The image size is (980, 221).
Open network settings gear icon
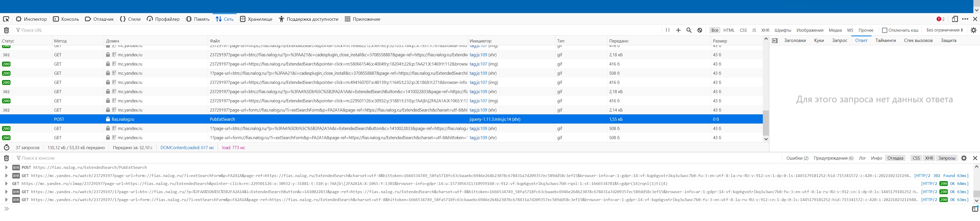tap(974, 30)
